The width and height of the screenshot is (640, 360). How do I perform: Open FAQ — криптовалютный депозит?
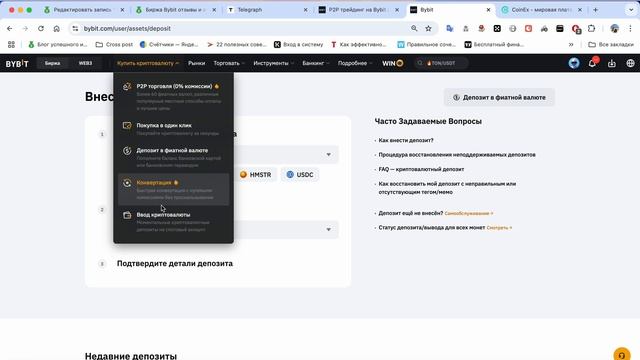coord(421,169)
